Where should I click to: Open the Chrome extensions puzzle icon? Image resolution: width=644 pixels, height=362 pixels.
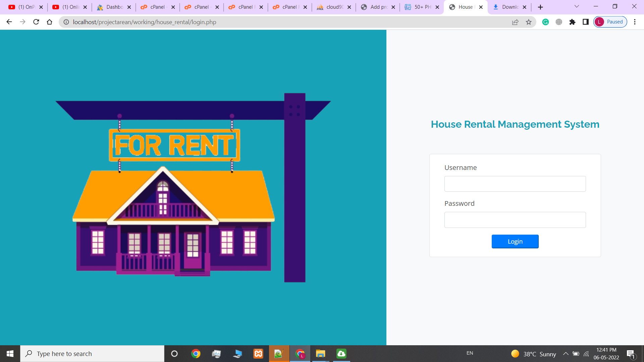coord(572,22)
